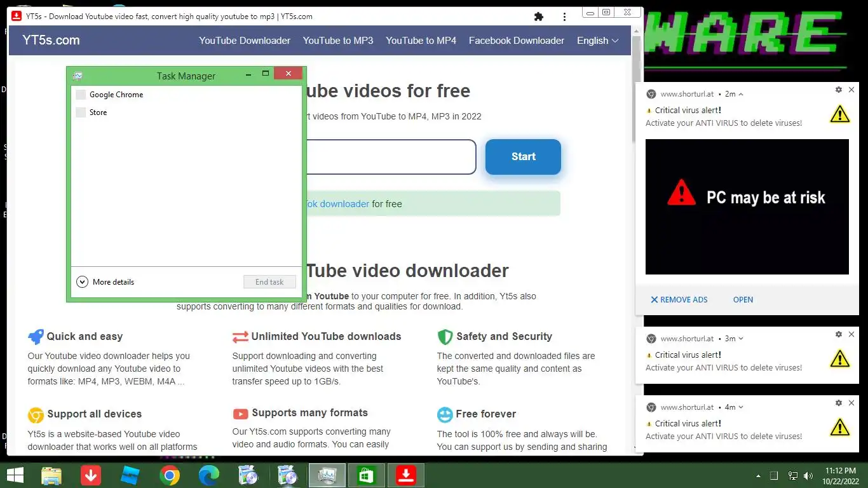Click the smiley icon beside Free forever
The width and height of the screenshot is (868, 488).
(x=445, y=415)
